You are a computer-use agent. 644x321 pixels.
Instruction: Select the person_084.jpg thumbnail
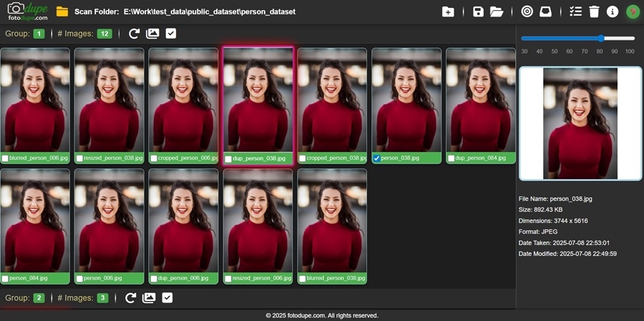click(x=35, y=221)
